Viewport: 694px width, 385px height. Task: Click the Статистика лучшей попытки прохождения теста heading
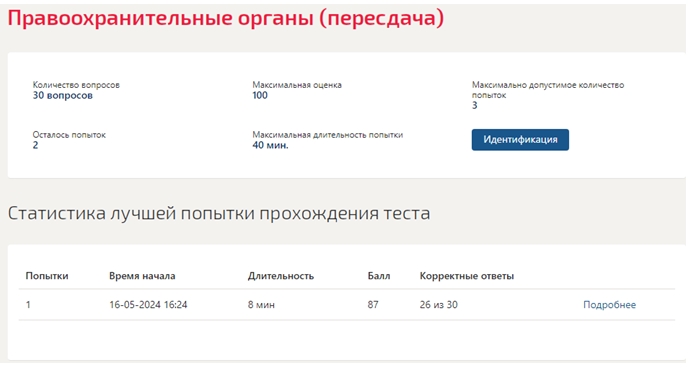(x=219, y=213)
